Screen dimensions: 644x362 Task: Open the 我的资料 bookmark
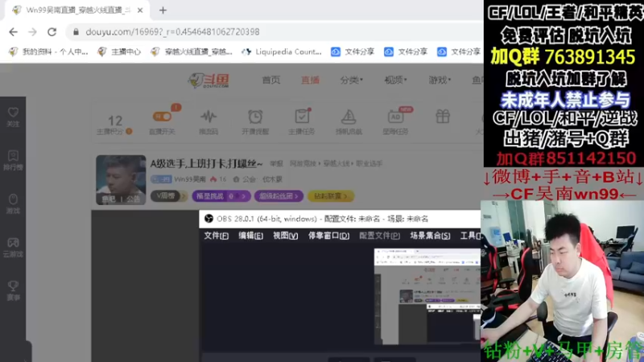(49, 51)
